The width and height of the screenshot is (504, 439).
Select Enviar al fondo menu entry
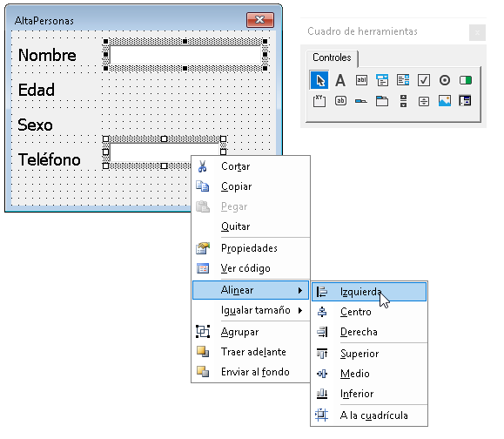tap(251, 371)
